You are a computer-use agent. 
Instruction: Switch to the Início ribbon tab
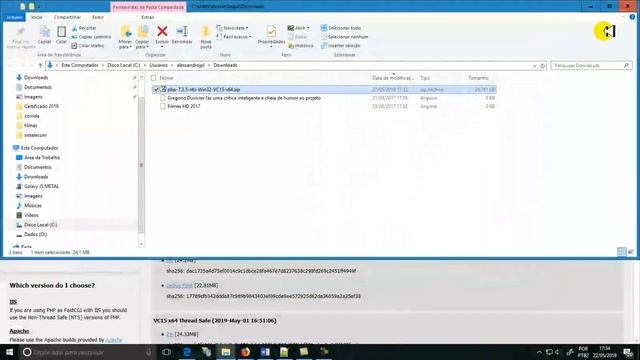(37, 17)
